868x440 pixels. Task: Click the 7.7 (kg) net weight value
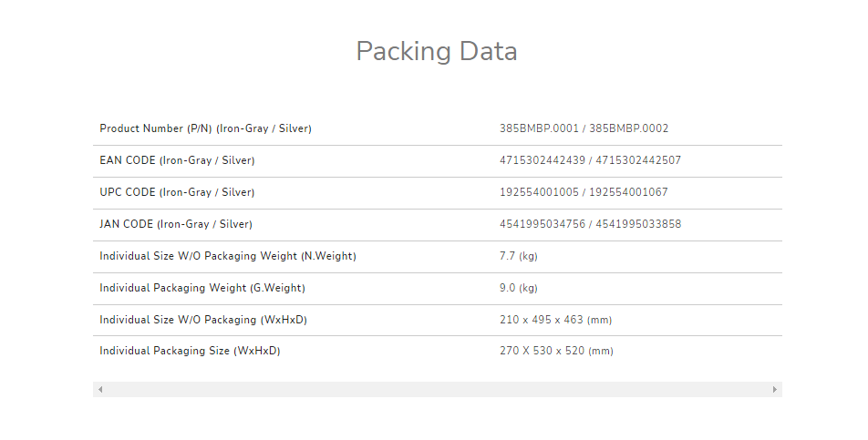[x=519, y=256]
